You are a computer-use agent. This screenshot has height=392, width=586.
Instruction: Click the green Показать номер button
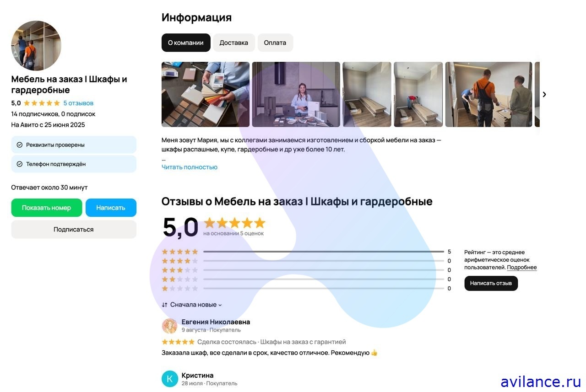click(x=47, y=208)
